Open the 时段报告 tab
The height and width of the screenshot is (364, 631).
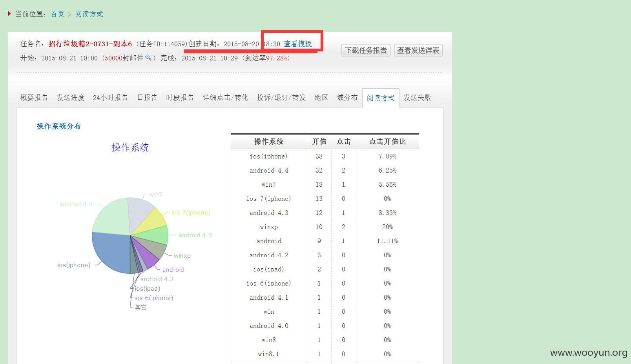[x=180, y=98]
